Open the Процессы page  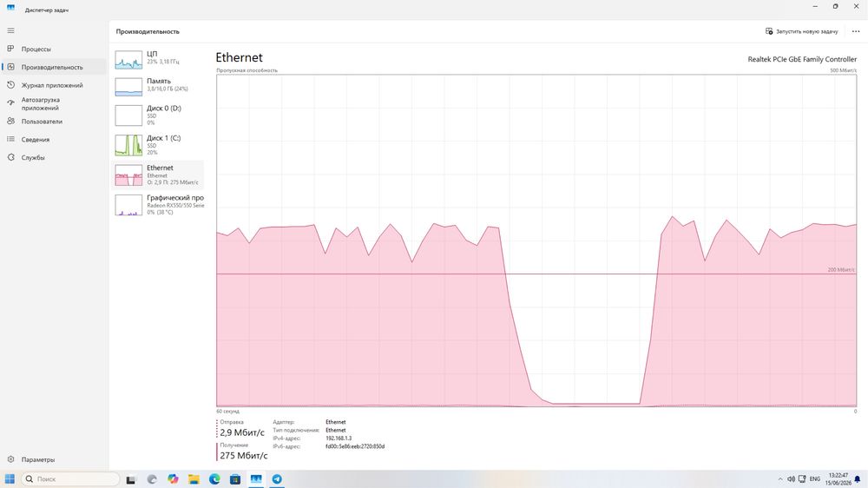pyautogui.click(x=54, y=49)
